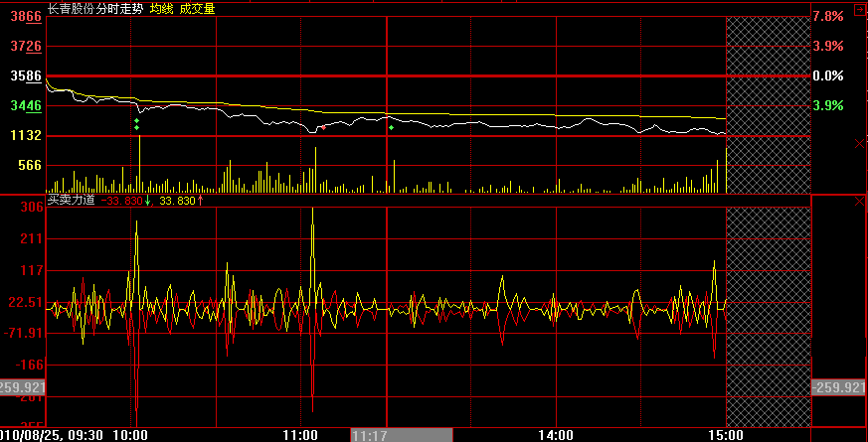Click the 11:00 time axis label
Screen dimensions: 868x442
coord(300,435)
